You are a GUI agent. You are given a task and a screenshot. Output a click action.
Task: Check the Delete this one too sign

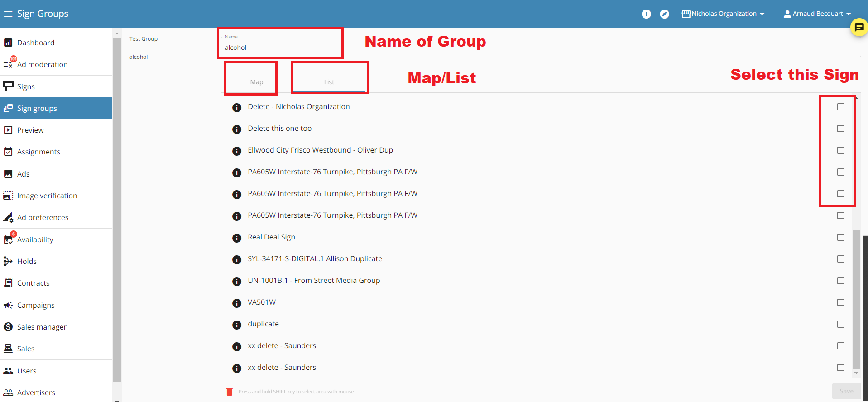pyautogui.click(x=841, y=129)
